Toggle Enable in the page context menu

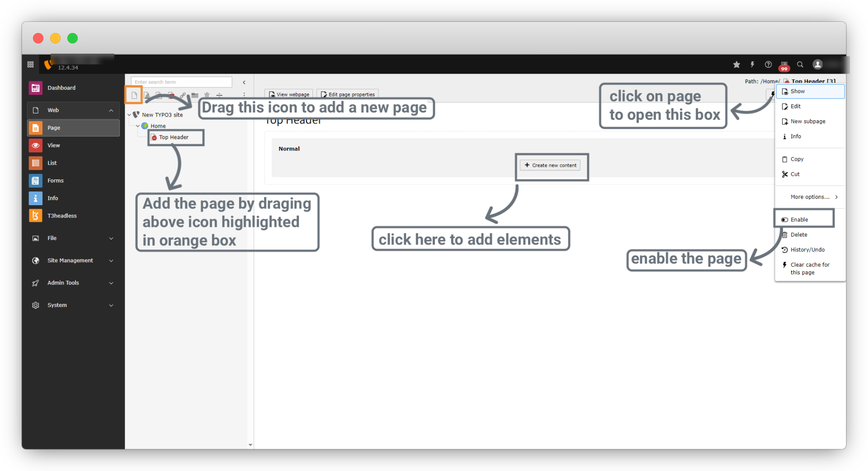pyautogui.click(x=799, y=220)
